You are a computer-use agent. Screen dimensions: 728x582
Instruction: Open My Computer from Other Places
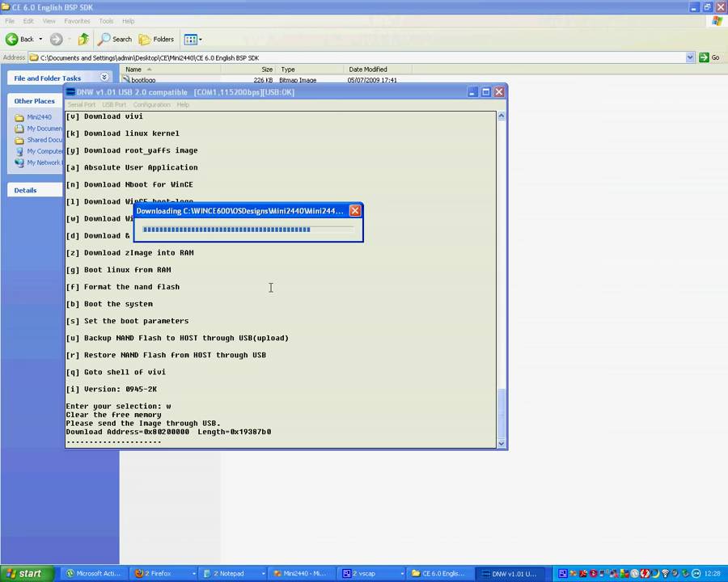coord(38,151)
